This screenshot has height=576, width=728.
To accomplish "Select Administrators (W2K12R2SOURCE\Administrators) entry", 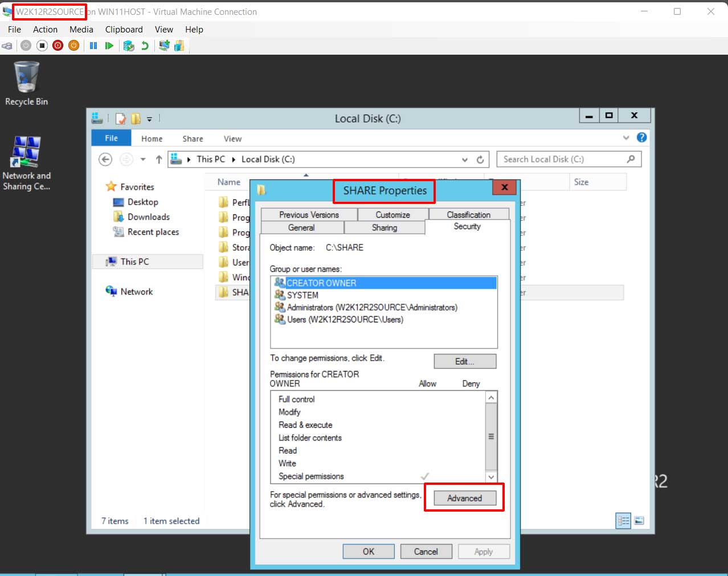I will (385, 307).
